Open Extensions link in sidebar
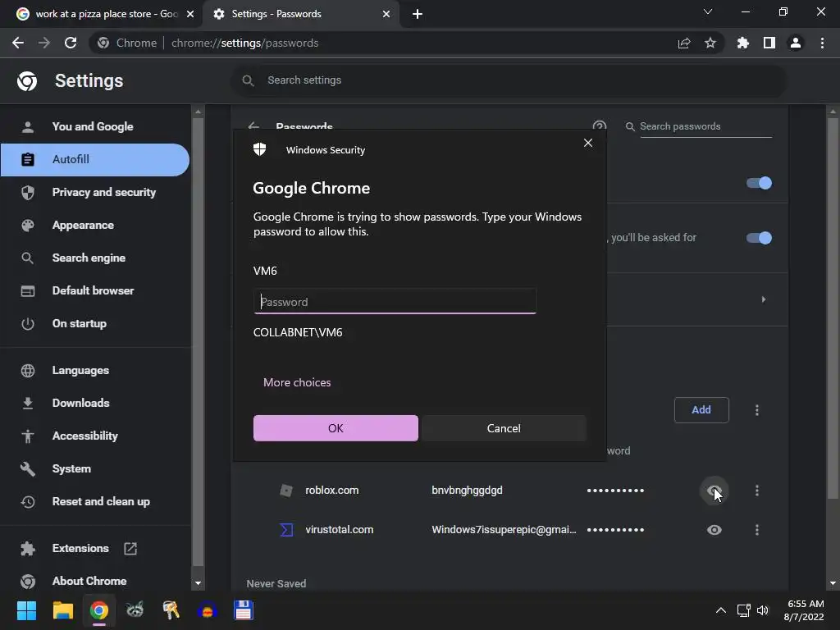Image resolution: width=840 pixels, height=630 pixels. pos(95,548)
